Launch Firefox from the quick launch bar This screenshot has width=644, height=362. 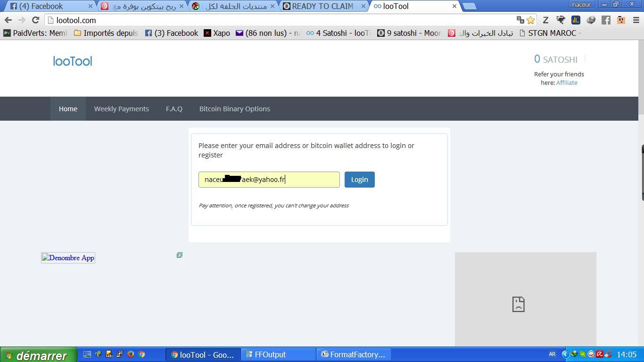click(x=131, y=354)
